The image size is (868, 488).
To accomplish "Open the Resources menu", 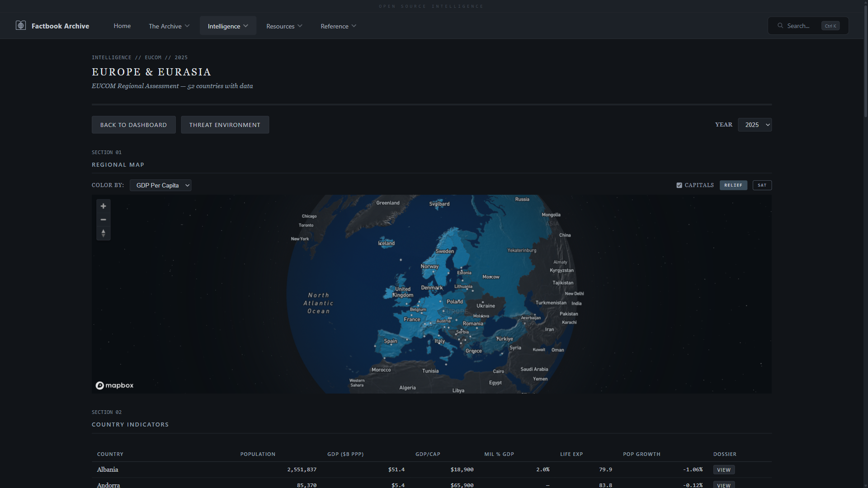I will coord(284,26).
